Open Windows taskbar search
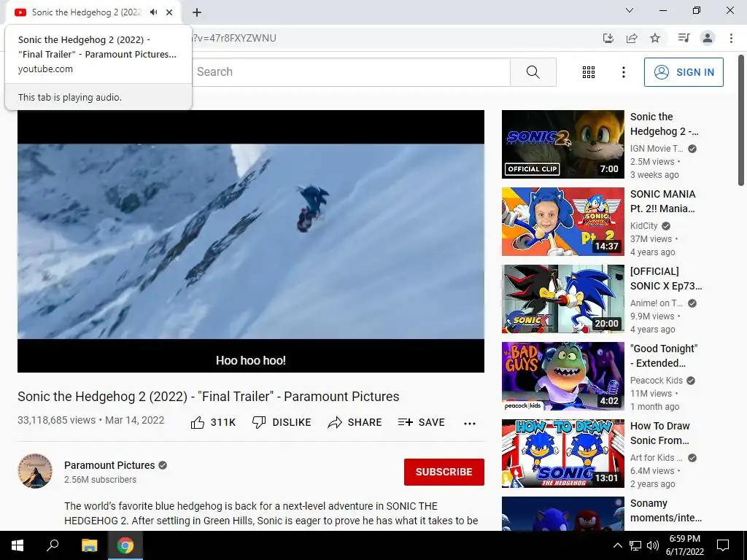 pos(53,545)
